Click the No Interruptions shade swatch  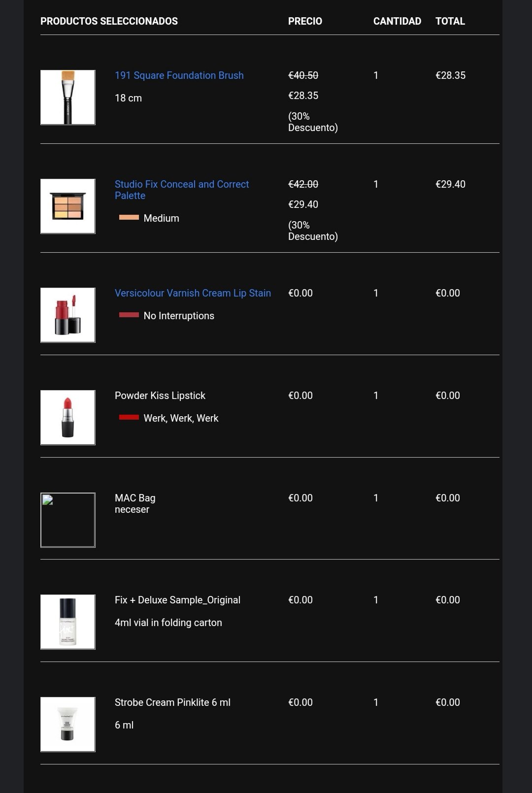[x=129, y=315]
